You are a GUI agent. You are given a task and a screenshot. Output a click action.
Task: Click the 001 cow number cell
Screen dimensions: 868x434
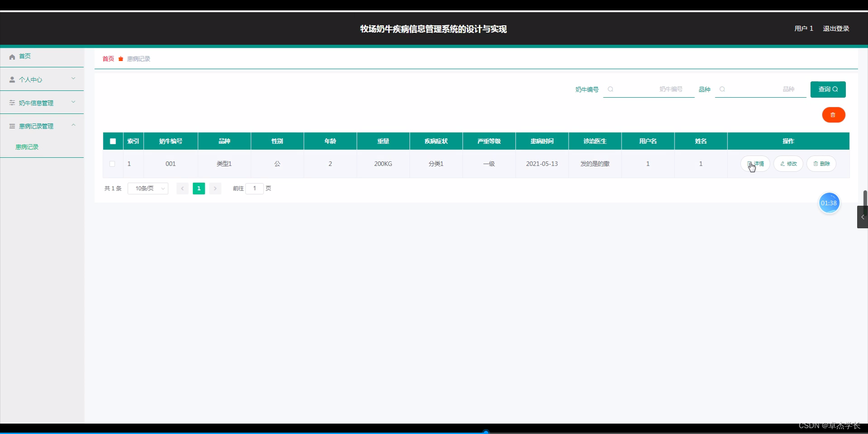(170, 164)
